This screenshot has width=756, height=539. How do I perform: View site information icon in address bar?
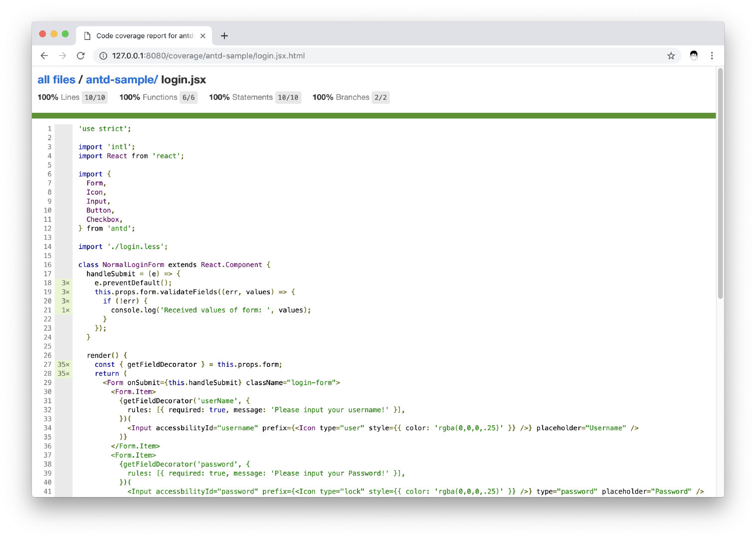[103, 56]
